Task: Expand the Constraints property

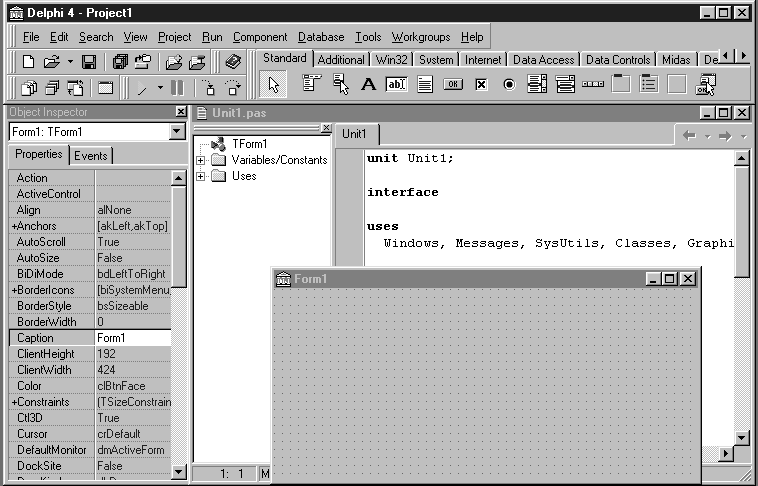Action: pos(15,402)
